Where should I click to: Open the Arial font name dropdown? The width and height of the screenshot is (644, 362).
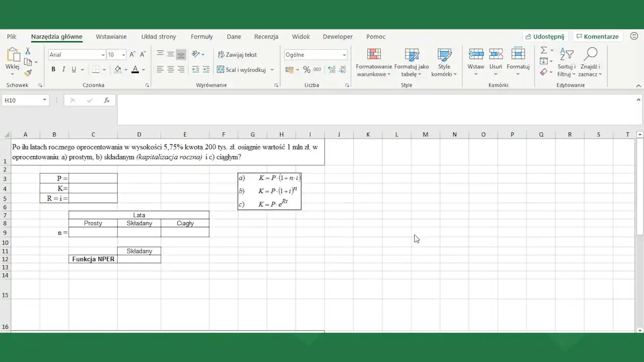click(103, 55)
